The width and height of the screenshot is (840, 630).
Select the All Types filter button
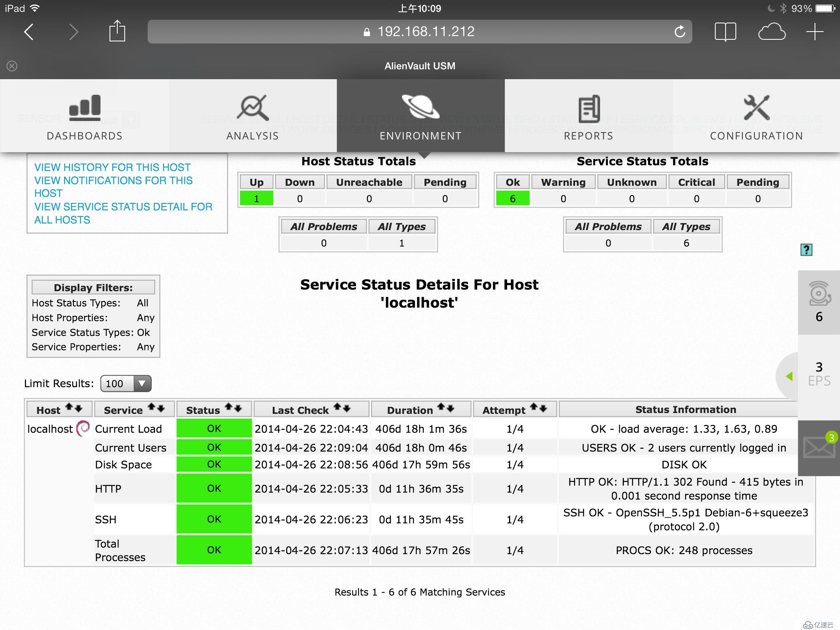(x=400, y=227)
